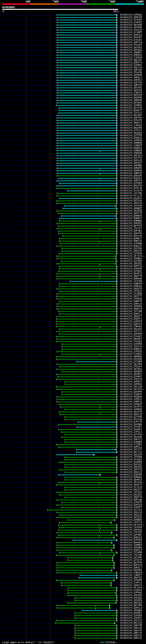Open hit UniRef100_B6V686
This screenshot has width=146, height=644.
(x=131, y=25)
